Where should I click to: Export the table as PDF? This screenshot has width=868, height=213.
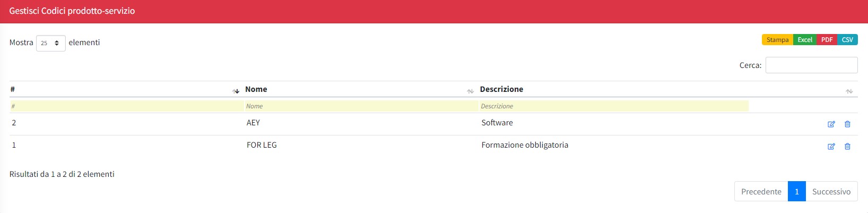tap(827, 40)
